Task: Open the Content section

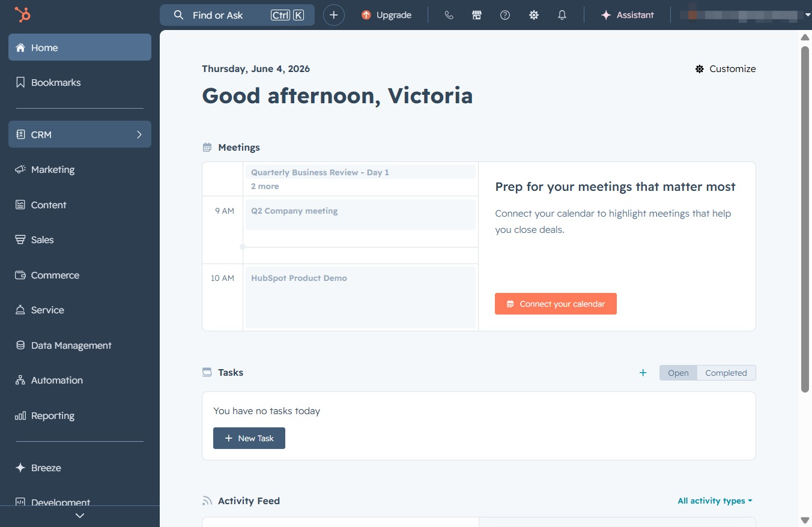Action: 80,205
